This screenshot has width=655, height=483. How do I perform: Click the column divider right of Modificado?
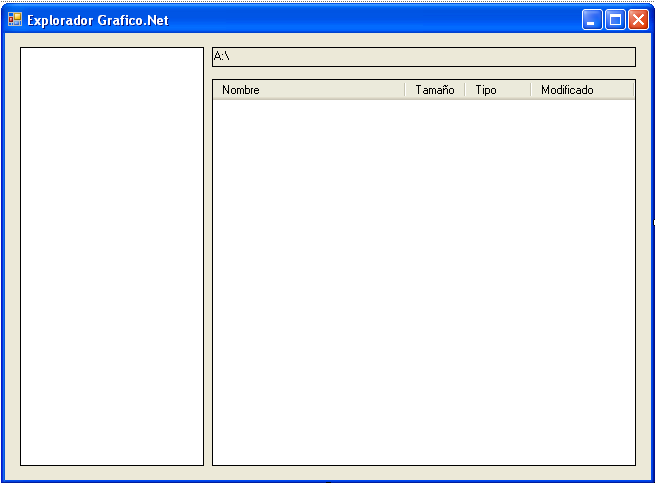click(634, 90)
